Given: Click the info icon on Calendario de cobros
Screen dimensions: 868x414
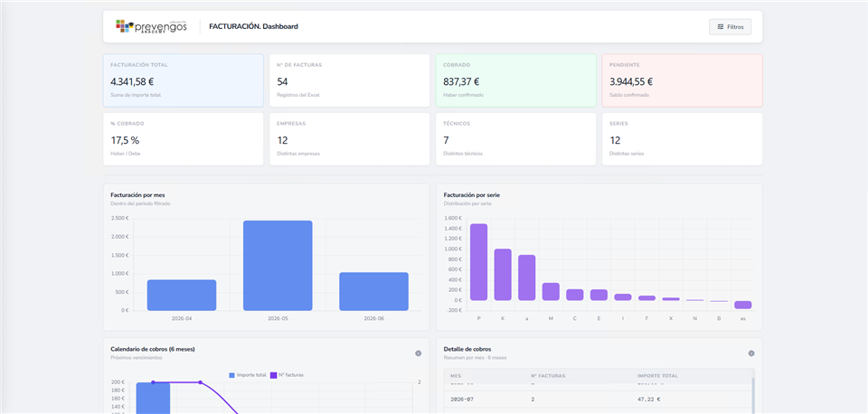Looking at the screenshot, I should pyautogui.click(x=418, y=353).
